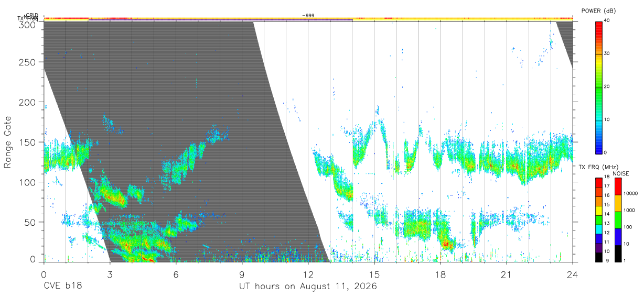Image resolution: width=644 pixels, height=297 pixels.
Task: Select the red segment of the NOISE scale
Action: [x=618, y=186]
